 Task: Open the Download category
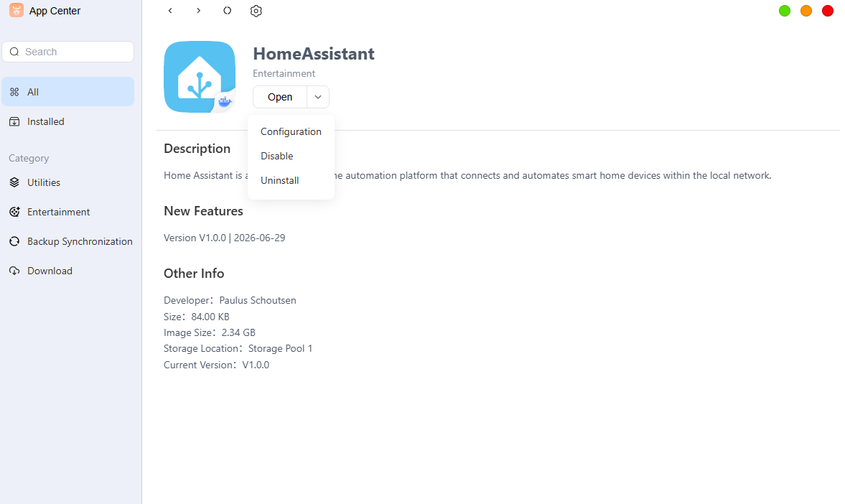[68, 271]
